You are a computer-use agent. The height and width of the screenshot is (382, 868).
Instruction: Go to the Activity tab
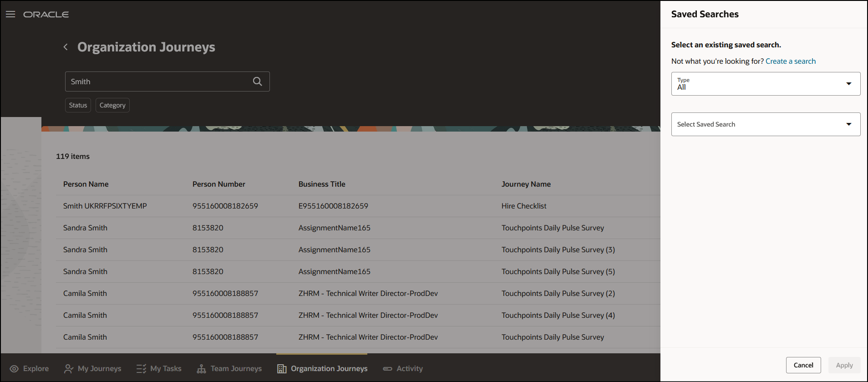(x=403, y=369)
